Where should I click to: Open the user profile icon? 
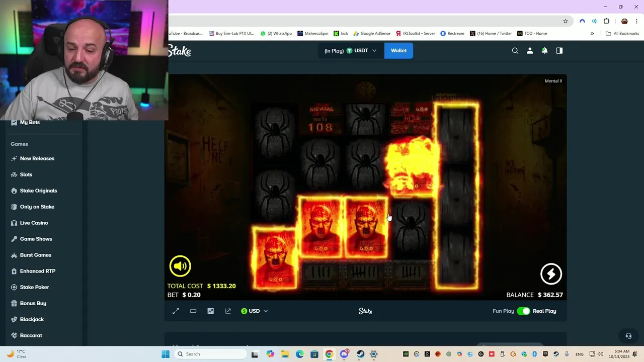[x=530, y=51]
